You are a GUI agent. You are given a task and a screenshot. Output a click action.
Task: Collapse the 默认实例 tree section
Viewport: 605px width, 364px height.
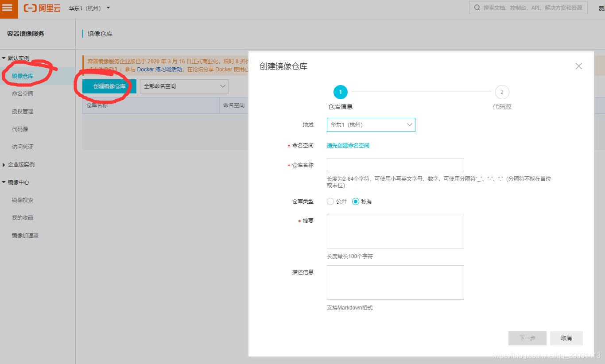4,58
